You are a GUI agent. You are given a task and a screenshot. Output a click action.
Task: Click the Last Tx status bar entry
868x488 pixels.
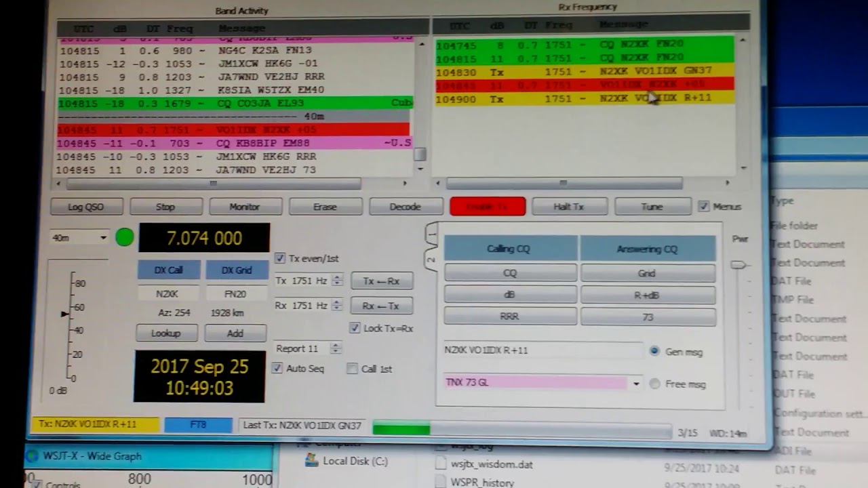[x=302, y=426]
